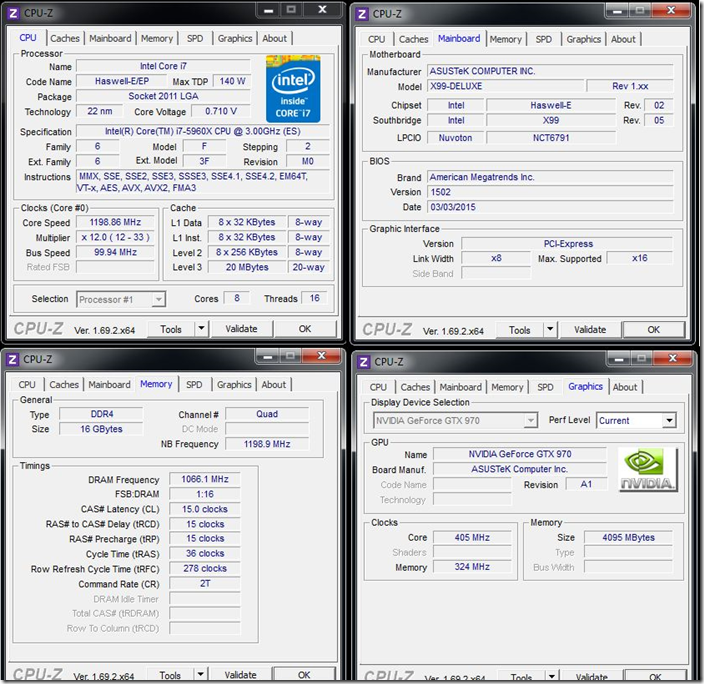Click the Link Width x8 value
The width and height of the screenshot is (704, 684).
pyautogui.click(x=496, y=258)
